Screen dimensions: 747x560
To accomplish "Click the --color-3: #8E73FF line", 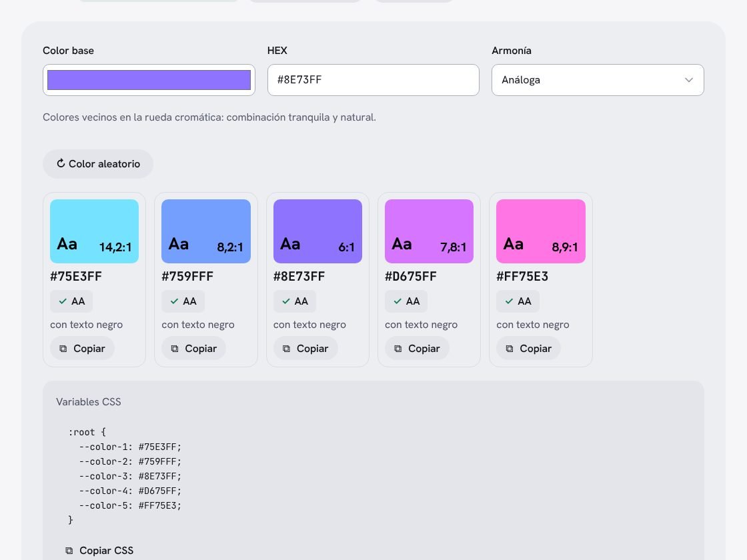I will tap(130, 476).
